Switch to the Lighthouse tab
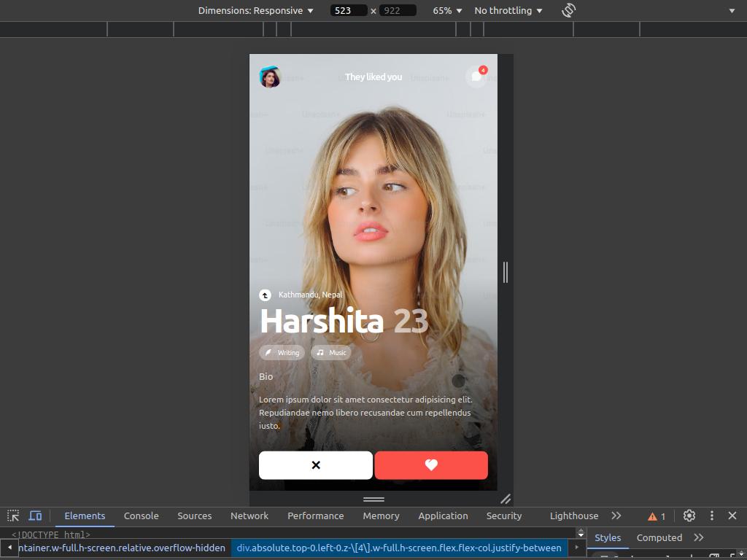The width and height of the screenshot is (747, 560). click(574, 516)
